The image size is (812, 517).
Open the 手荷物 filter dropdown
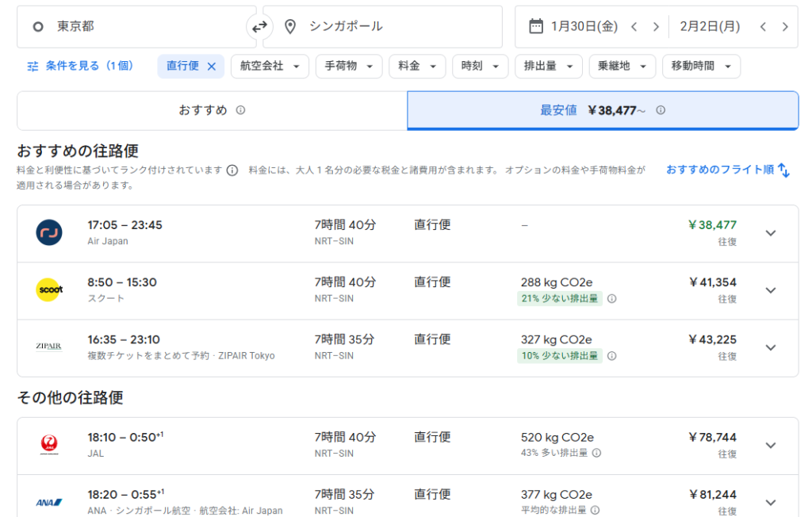point(349,67)
